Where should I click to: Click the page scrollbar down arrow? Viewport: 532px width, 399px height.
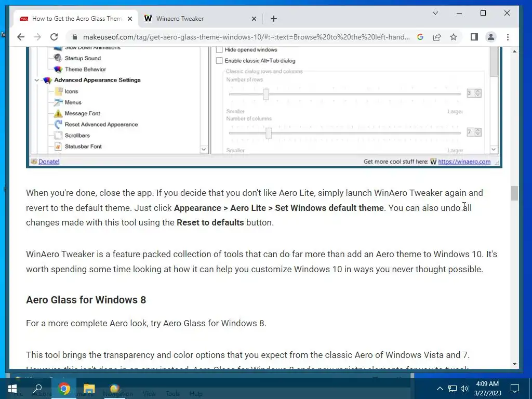[515, 364]
